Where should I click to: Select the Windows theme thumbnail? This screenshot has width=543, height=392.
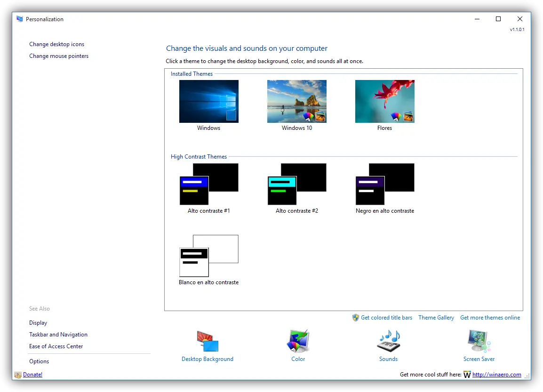[x=209, y=102]
